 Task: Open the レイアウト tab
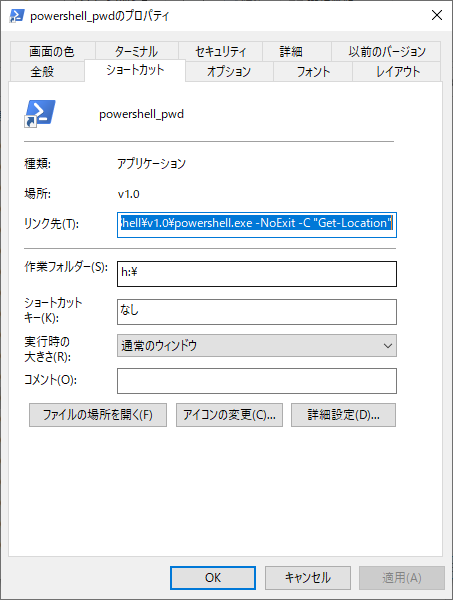pyautogui.click(x=397, y=72)
